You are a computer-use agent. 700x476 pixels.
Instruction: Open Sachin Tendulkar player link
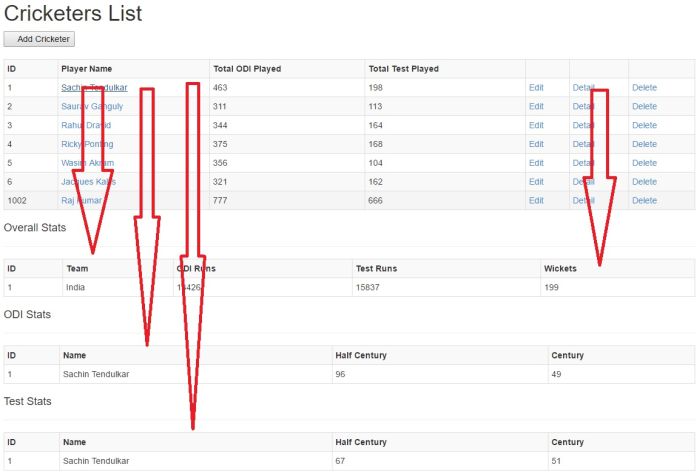pyautogui.click(x=94, y=88)
